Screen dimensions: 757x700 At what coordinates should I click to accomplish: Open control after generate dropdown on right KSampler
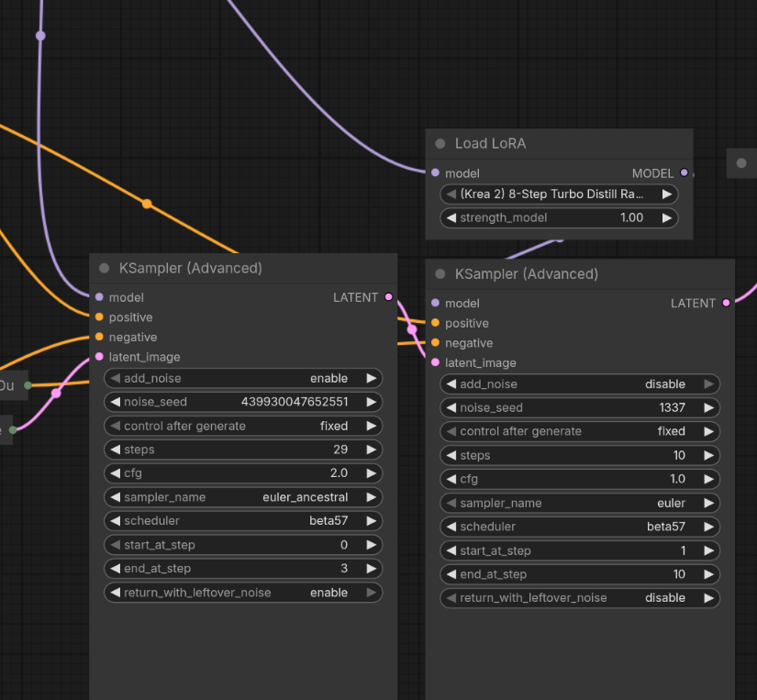tap(580, 431)
